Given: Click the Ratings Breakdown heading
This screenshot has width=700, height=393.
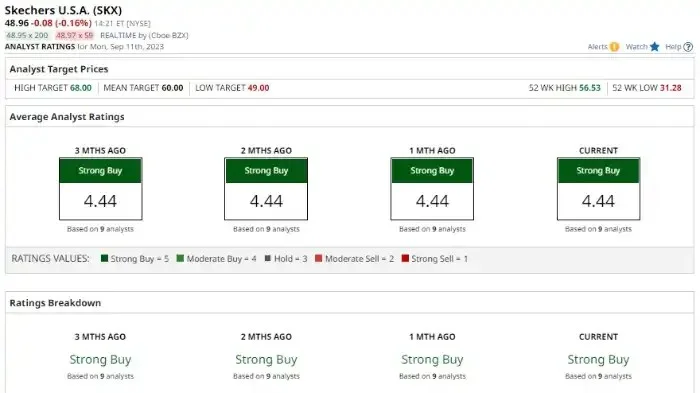Looking at the screenshot, I should coord(55,303).
